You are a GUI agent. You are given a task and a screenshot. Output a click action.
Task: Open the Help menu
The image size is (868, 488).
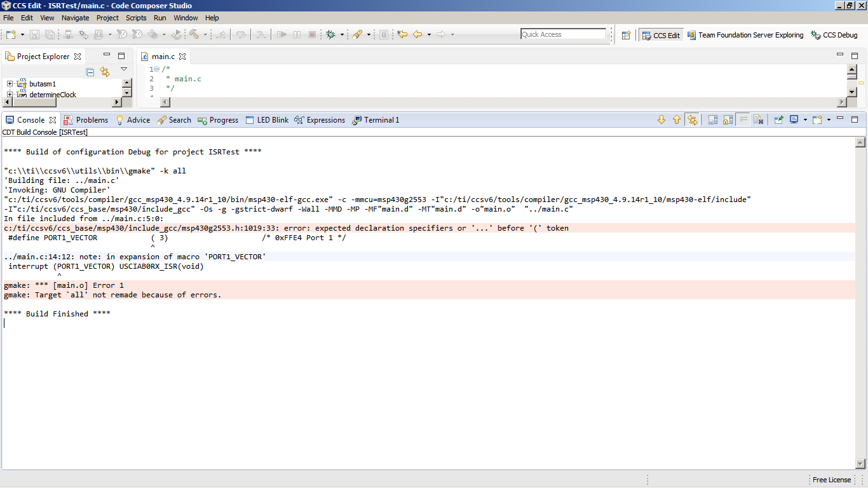pos(212,18)
